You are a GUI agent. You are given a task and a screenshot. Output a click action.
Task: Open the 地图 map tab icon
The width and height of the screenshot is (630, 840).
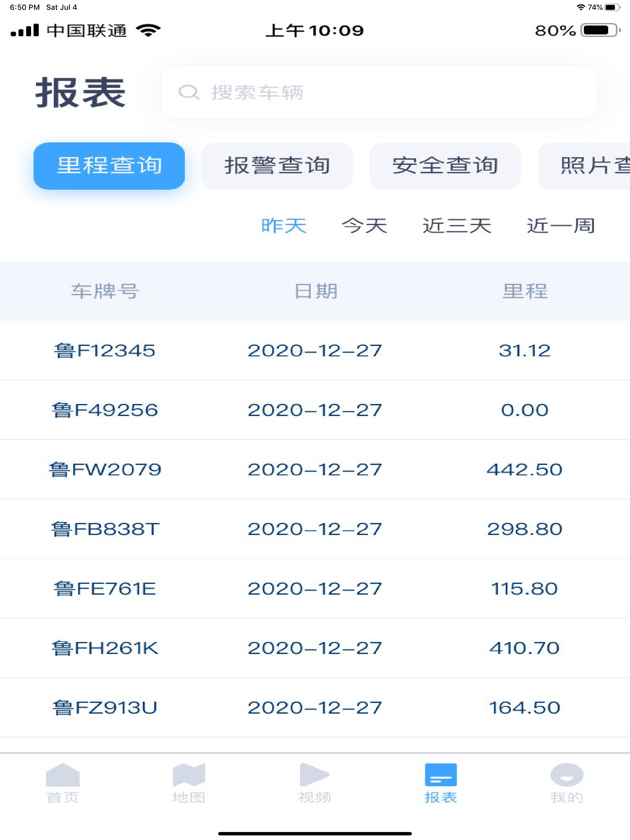point(189,775)
